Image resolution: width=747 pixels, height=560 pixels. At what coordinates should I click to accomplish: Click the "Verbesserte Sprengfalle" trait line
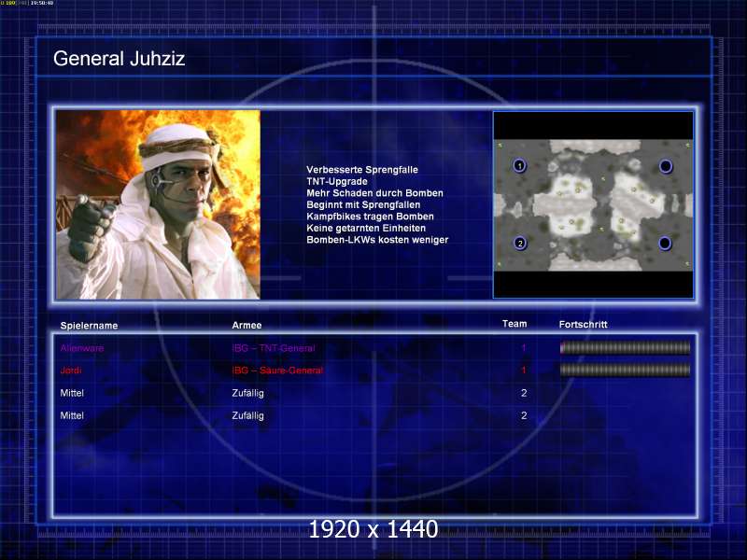(x=362, y=170)
